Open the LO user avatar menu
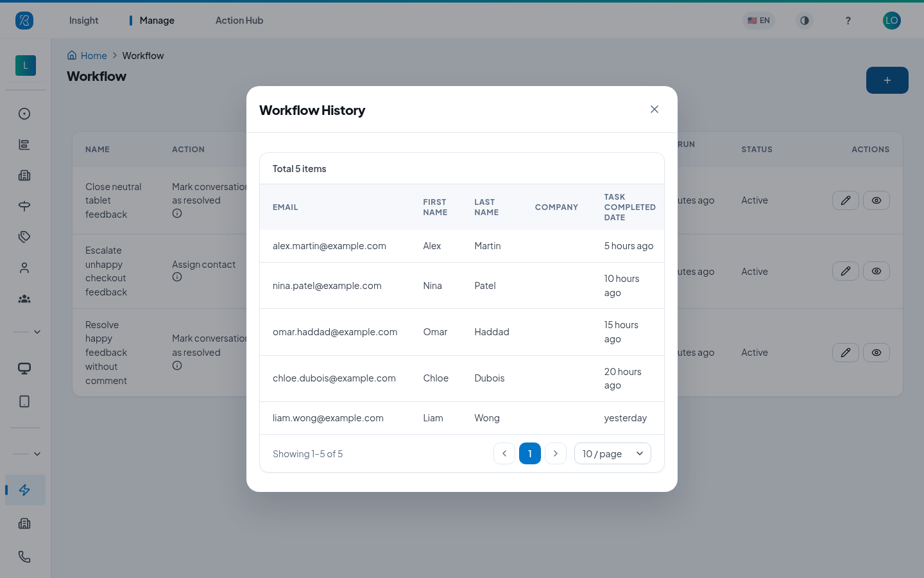The height and width of the screenshot is (578, 924). click(x=892, y=21)
